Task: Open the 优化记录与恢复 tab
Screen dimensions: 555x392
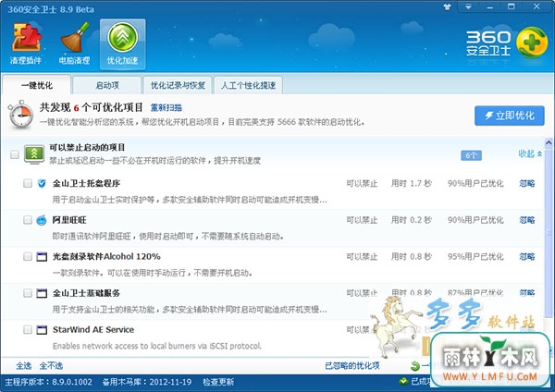Action: [x=178, y=85]
